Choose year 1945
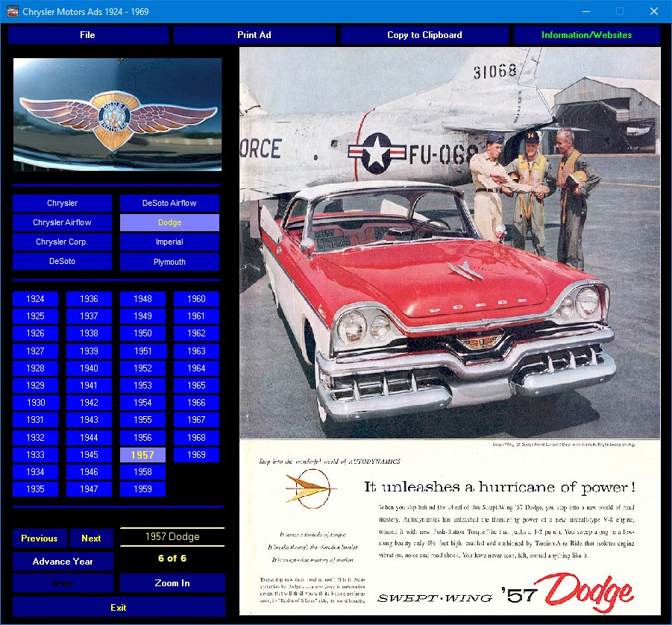The image size is (672, 625). 89,455
